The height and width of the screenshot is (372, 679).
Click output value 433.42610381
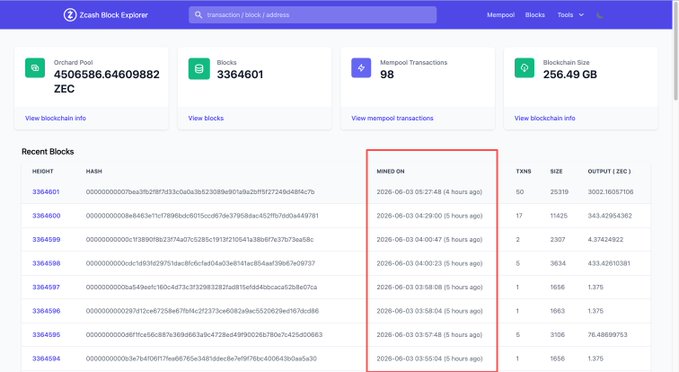click(x=609, y=263)
